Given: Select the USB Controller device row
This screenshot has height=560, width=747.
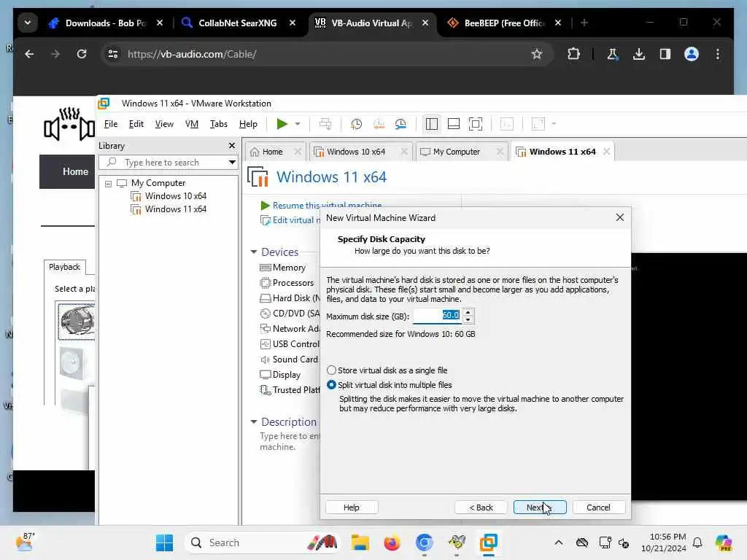Looking at the screenshot, I should [290, 344].
